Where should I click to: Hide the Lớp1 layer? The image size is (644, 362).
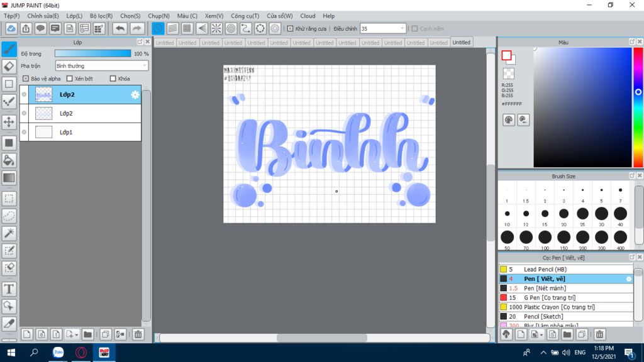25,132
